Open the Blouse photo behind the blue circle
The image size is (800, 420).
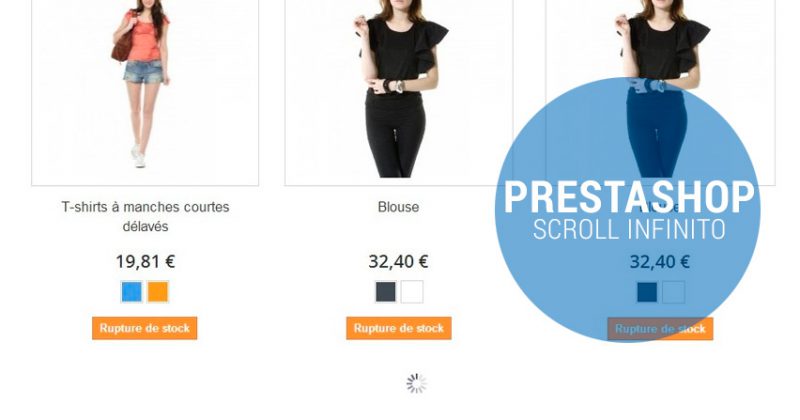point(661,92)
